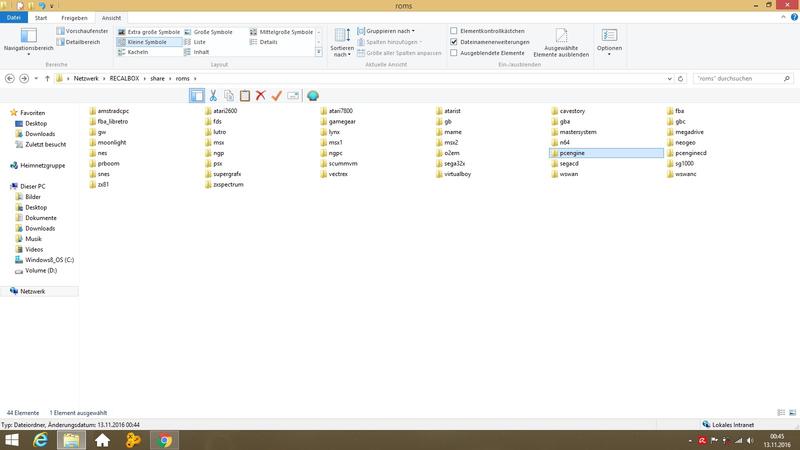This screenshot has width=800, height=450.
Task: Select Mittelgroße Symbole layout
Action: tap(281, 32)
